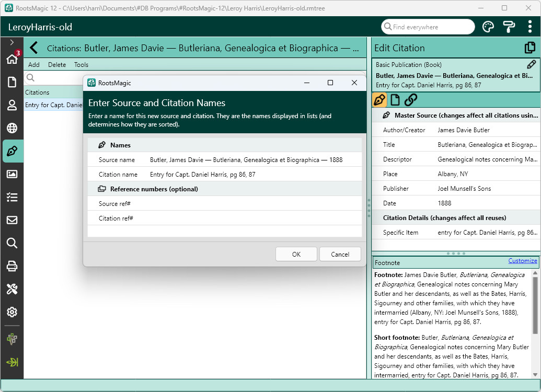The image size is (541, 392).
Task: Open the Places globe sidebar icon
Action: [11, 128]
